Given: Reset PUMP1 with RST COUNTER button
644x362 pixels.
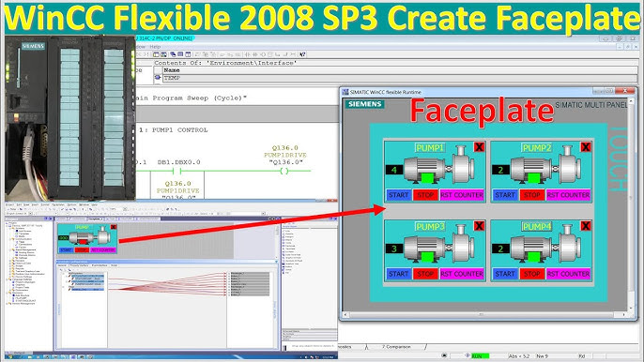Looking at the screenshot, I should [x=462, y=195].
